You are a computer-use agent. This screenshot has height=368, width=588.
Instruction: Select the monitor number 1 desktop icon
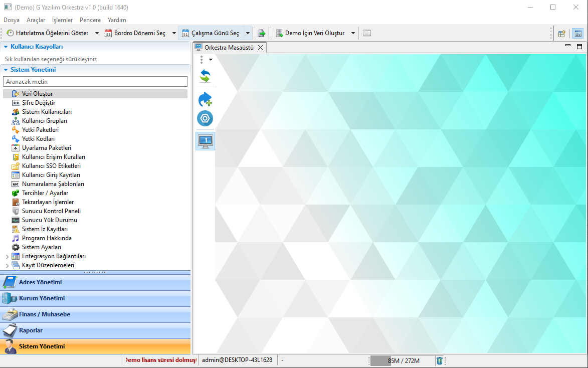205,141
